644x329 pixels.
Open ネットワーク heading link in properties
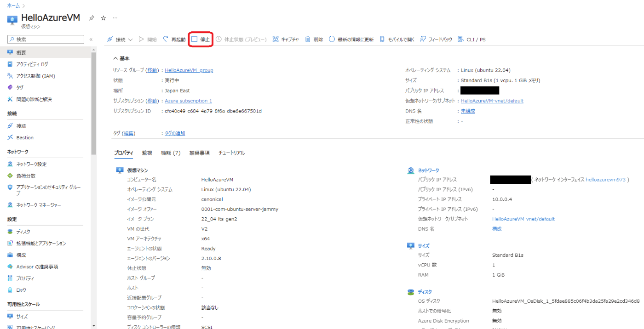[x=428, y=170]
